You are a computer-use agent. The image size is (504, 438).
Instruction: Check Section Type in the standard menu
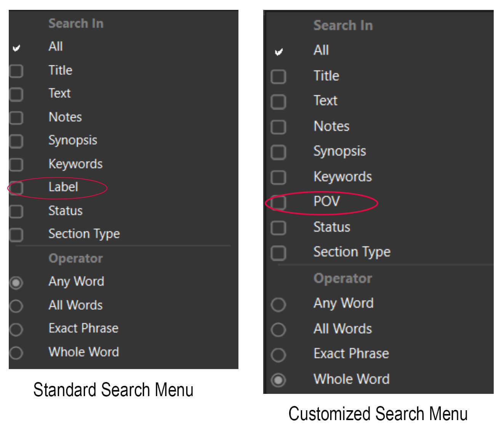tap(16, 234)
